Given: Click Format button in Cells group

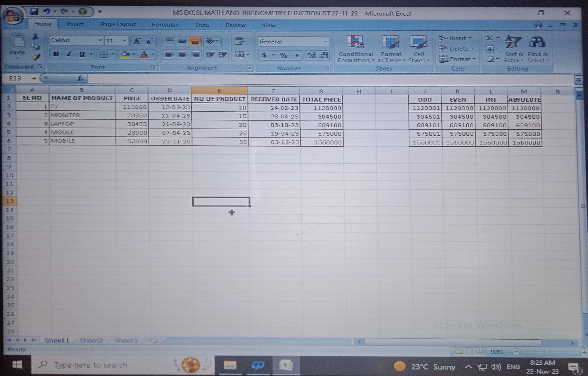Looking at the screenshot, I should [x=457, y=59].
